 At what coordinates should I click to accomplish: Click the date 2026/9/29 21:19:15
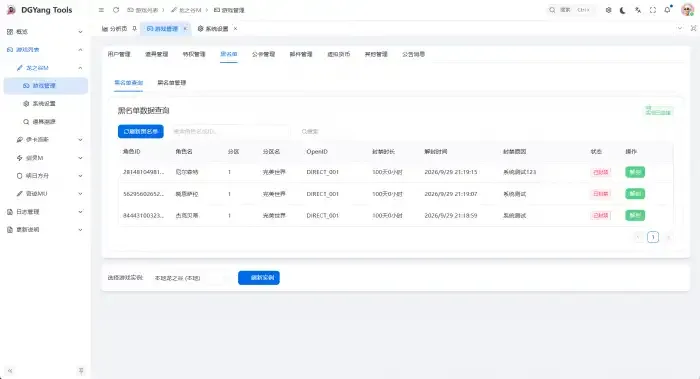pos(450,172)
